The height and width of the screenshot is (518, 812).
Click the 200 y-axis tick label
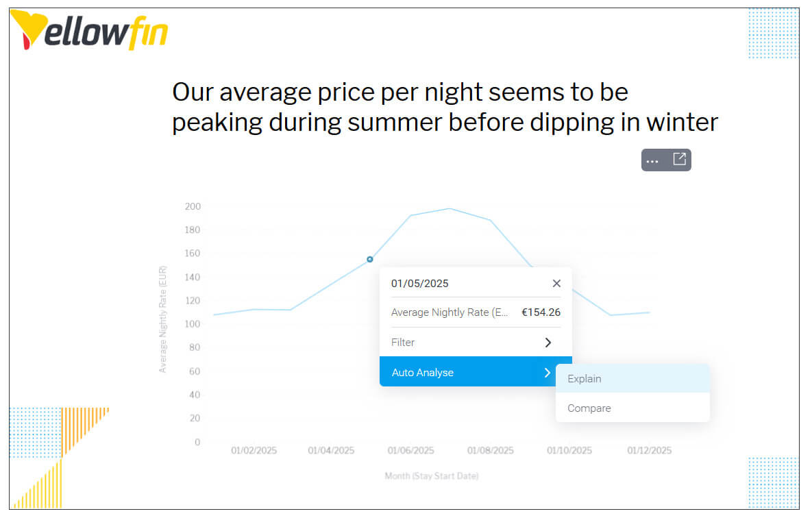click(x=193, y=206)
